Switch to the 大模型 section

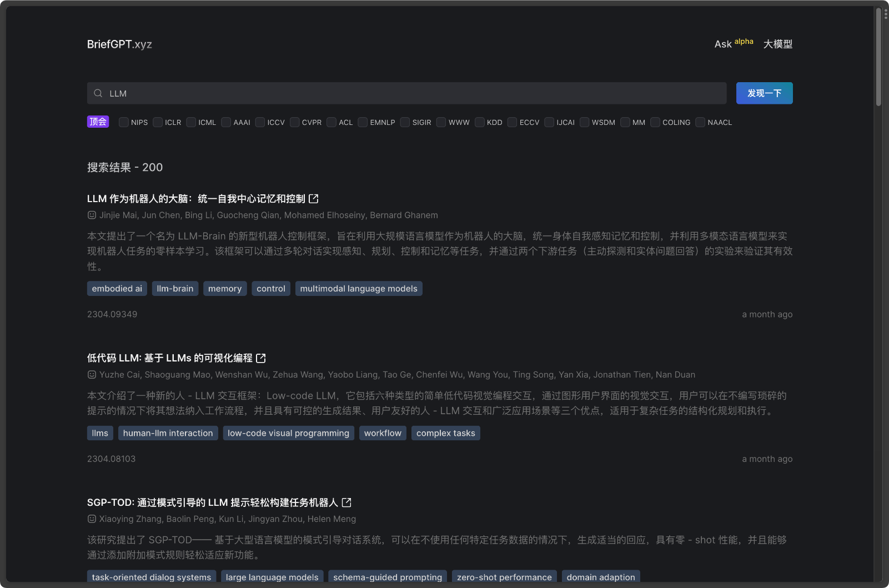pyautogui.click(x=777, y=44)
